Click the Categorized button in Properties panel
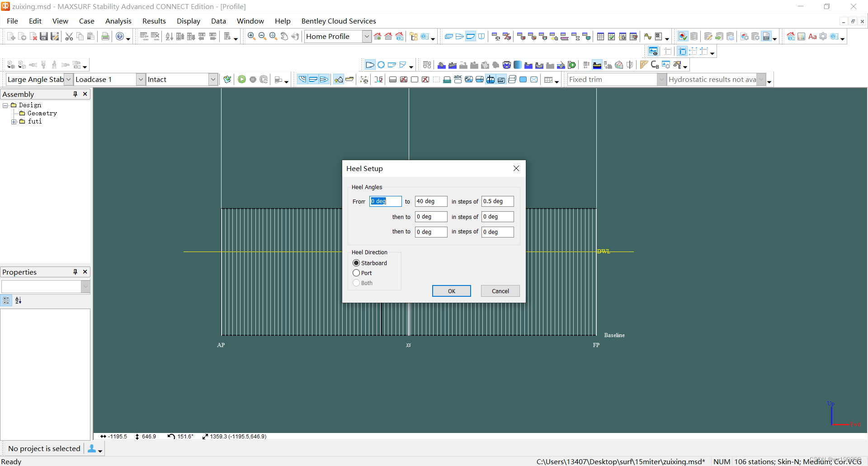The width and height of the screenshot is (868, 466). tap(6, 300)
